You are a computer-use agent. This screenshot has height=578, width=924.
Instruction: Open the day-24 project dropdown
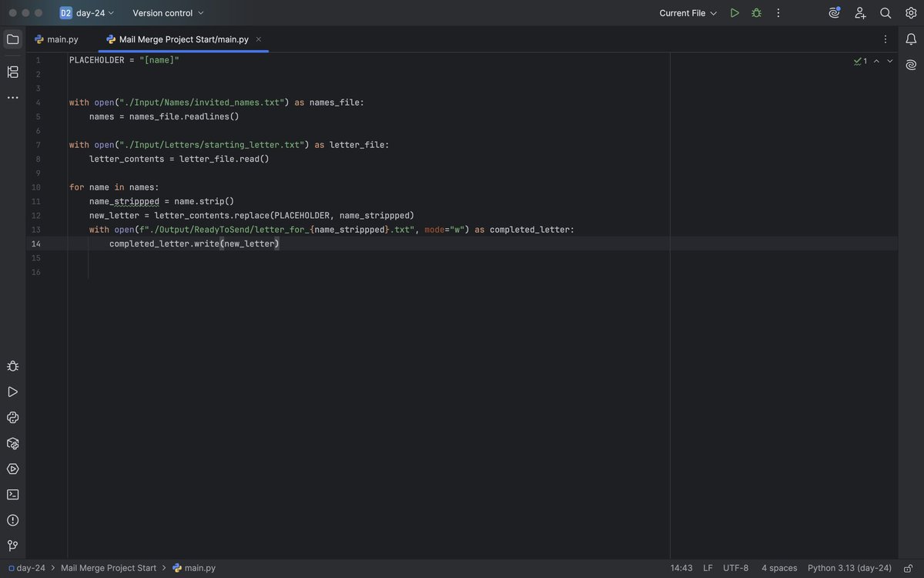click(x=87, y=13)
